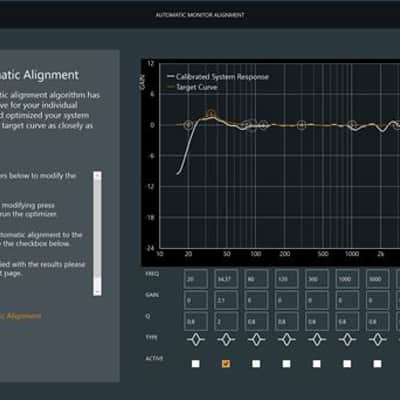This screenshot has height=400, width=400.
Task: Select the 1000 Hz EQ node on the graph
Action: point(352,125)
